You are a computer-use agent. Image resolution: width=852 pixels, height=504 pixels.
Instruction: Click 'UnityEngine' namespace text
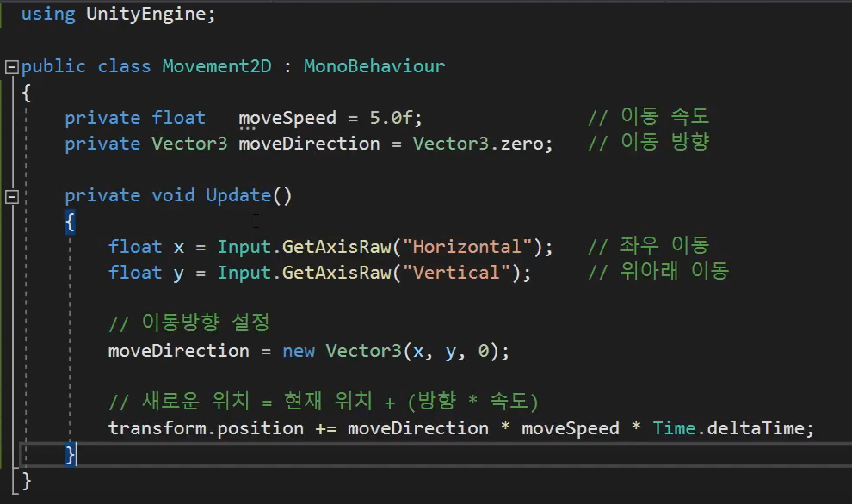pyautogui.click(x=145, y=14)
